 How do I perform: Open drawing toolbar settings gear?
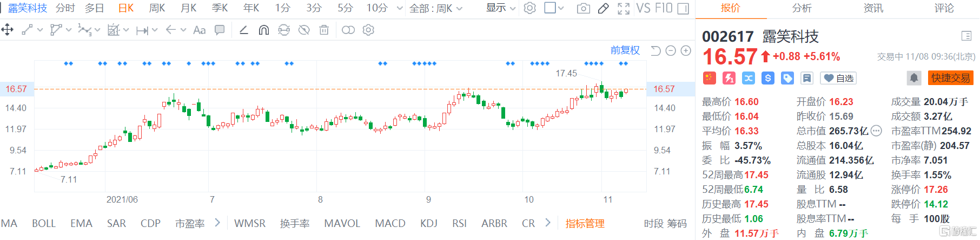(368, 30)
